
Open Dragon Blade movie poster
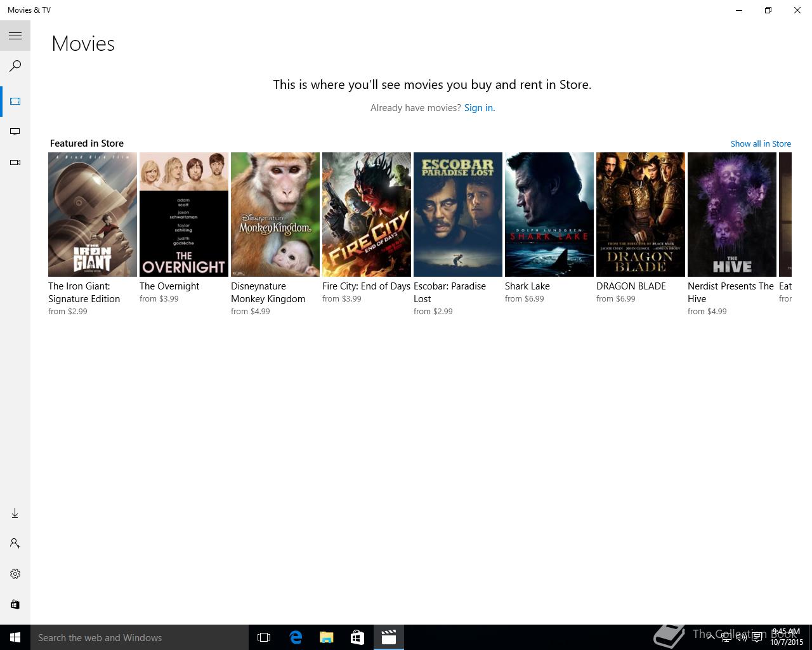click(641, 215)
